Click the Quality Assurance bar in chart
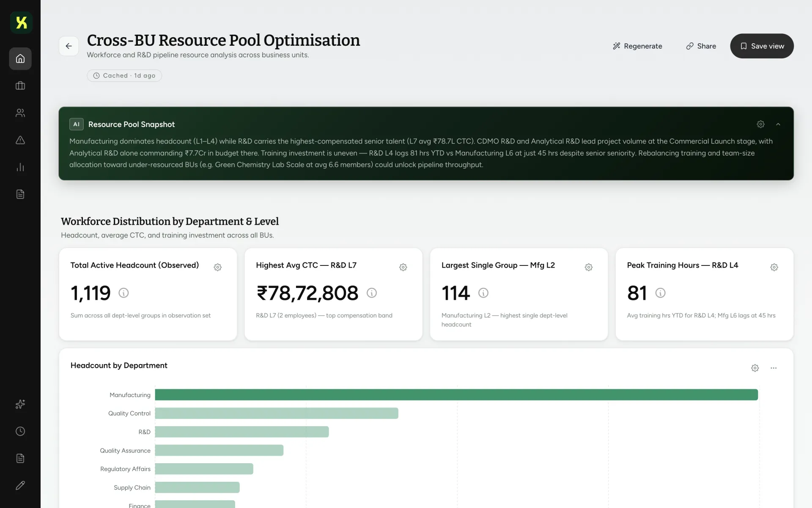812x508 pixels. point(219,450)
